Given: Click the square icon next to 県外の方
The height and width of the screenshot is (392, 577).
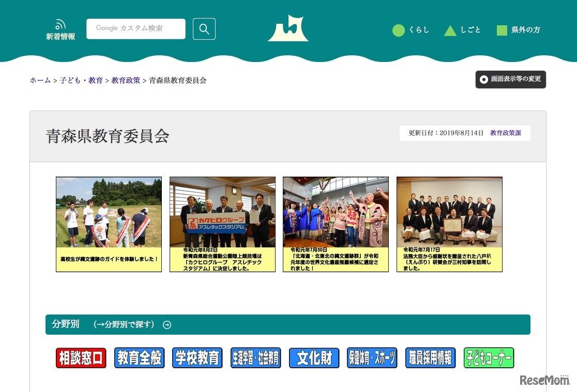Looking at the screenshot, I should click(501, 30).
